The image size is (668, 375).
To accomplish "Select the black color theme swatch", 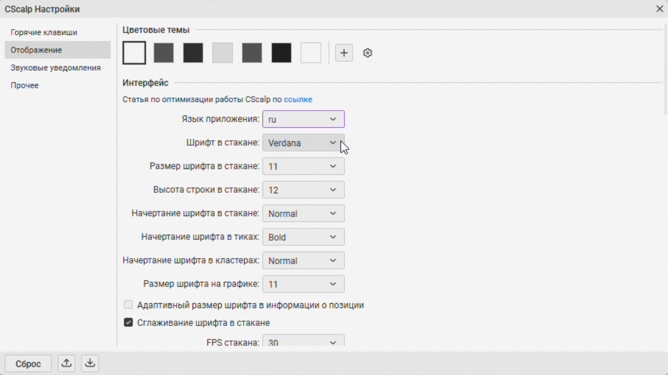I will coord(281,53).
